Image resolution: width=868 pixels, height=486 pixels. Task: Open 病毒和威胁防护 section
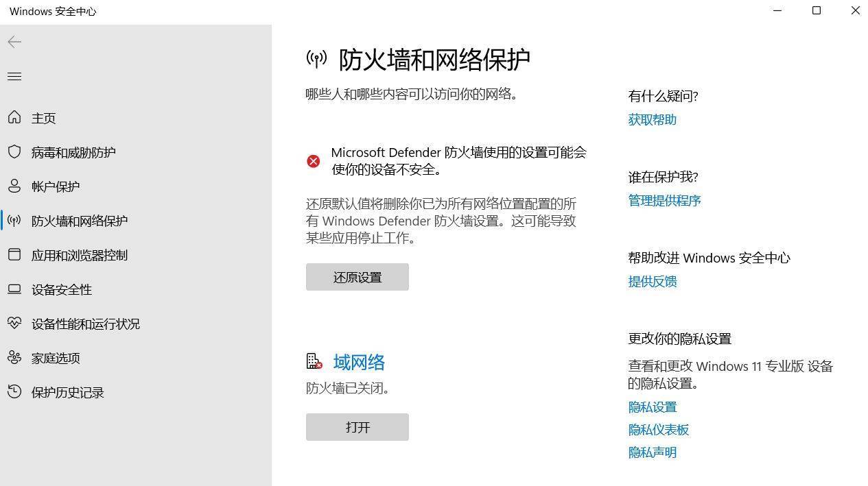coord(73,152)
